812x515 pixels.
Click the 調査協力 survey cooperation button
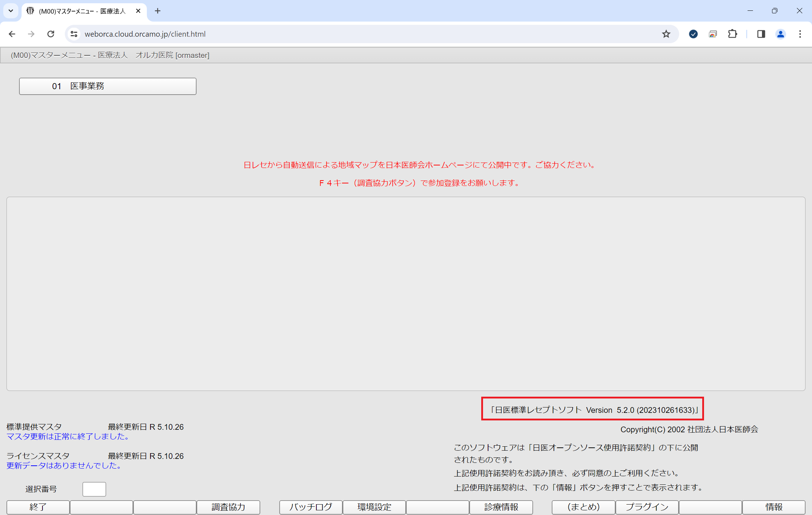[x=228, y=507]
